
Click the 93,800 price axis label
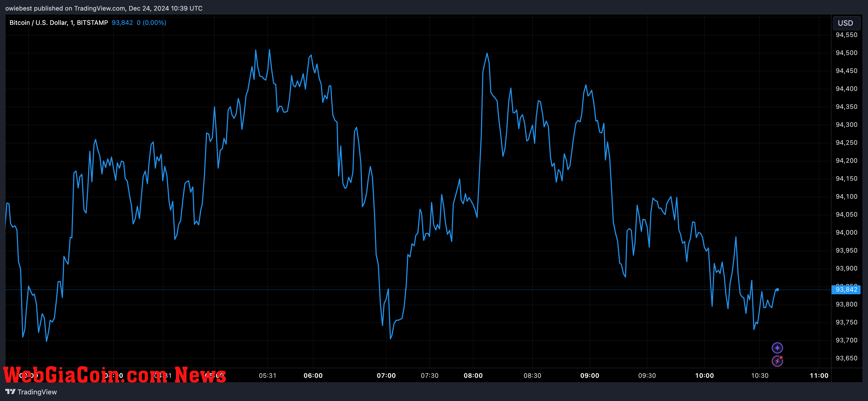pos(846,305)
